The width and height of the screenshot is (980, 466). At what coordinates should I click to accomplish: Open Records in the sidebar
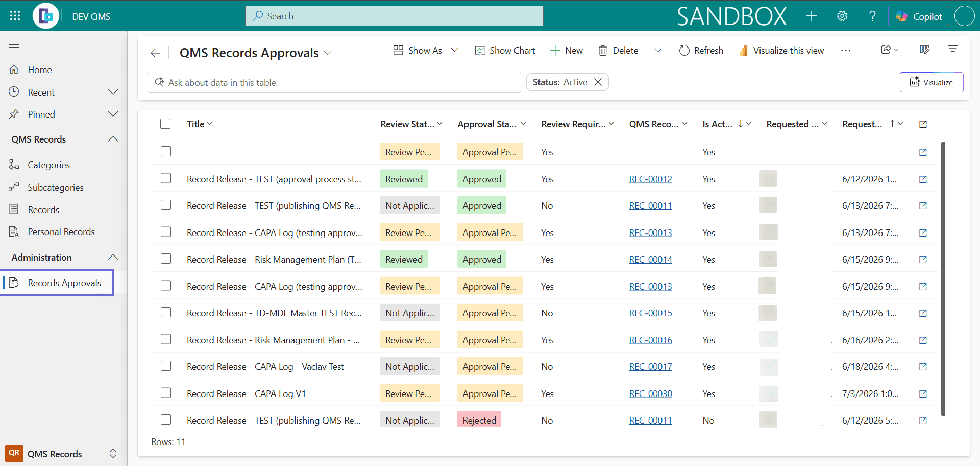coord(43,210)
